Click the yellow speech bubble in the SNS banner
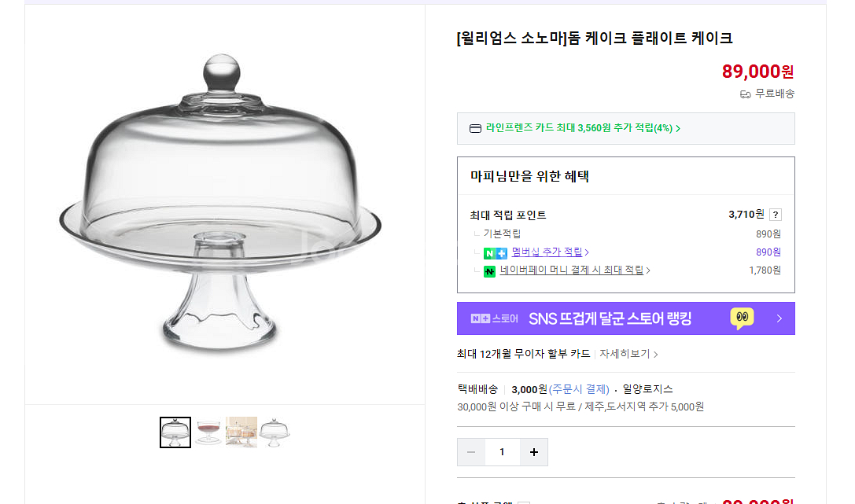Image resolution: width=855 pixels, height=504 pixels. pos(741,318)
